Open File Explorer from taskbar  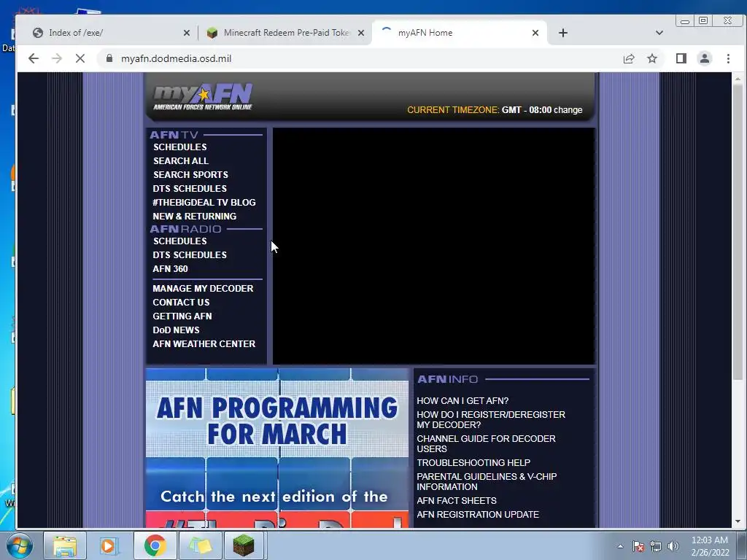(65, 545)
